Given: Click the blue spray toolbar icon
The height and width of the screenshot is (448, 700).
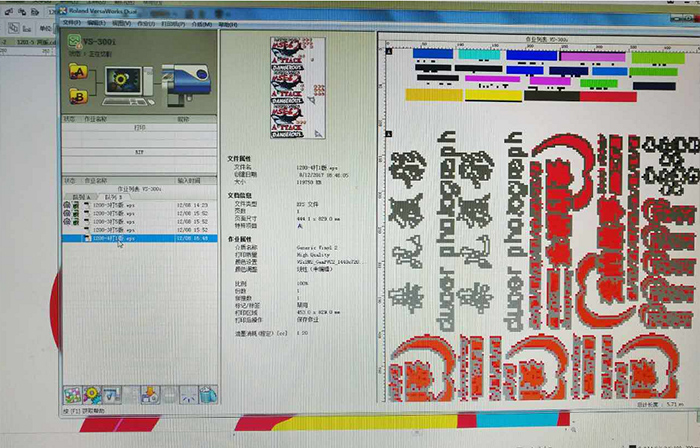Looking at the screenshot, I should [x=188, y=395].
